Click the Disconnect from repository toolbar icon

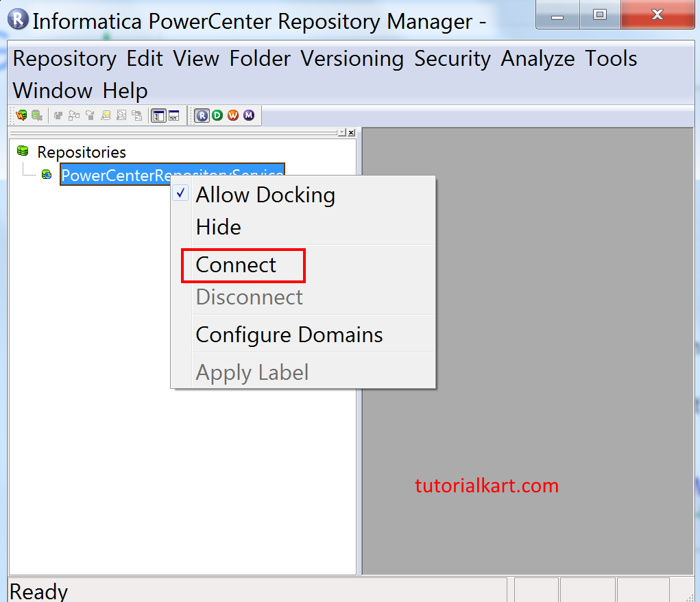37,116
